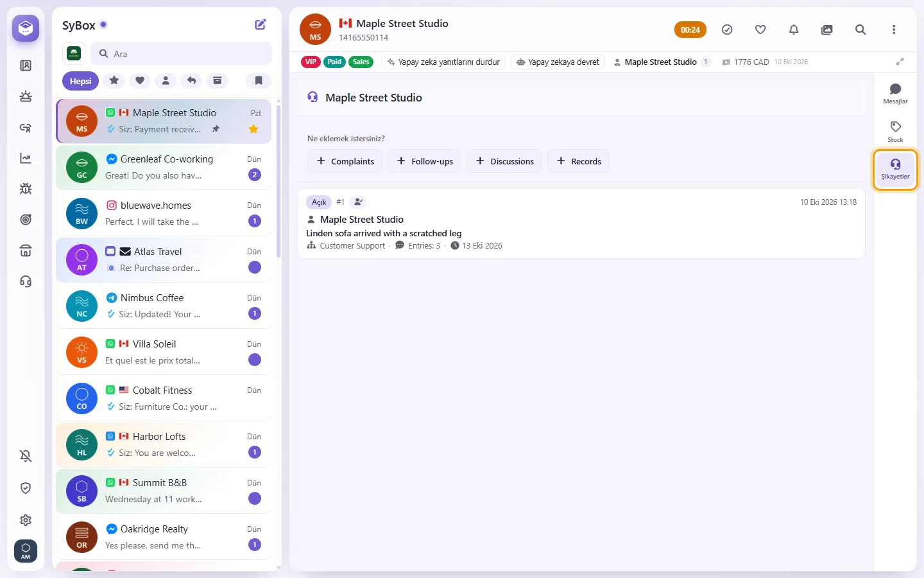Switch to the Stock tab
The image size is (924, 578).
pyautogui.click(x=895, y=131)
